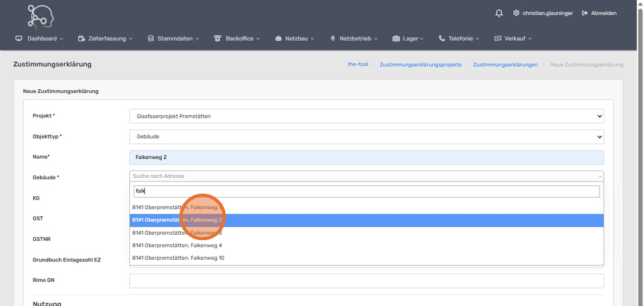Go to Zustimmungserklärungsprojekte breadcrumb
644x306 pixels.
420,65
